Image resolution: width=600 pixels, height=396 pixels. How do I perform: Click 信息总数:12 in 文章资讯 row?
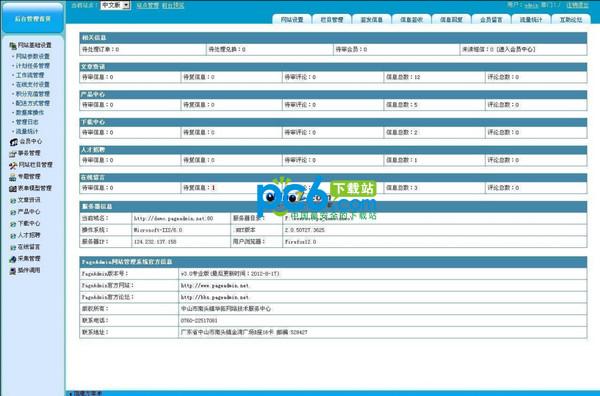403,77
